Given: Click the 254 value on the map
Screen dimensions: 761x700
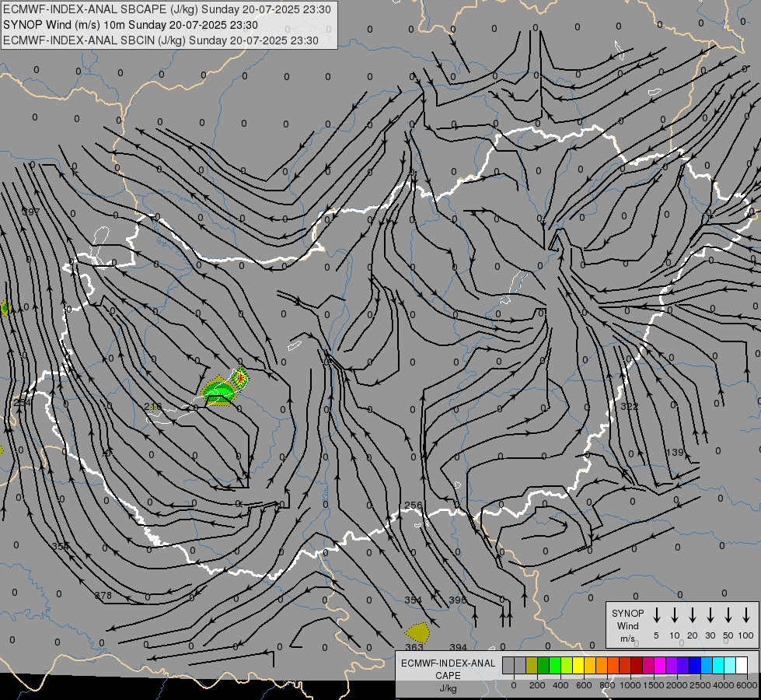Looking at the screenshot, I should pyautogui.click(x=23, y=402).
